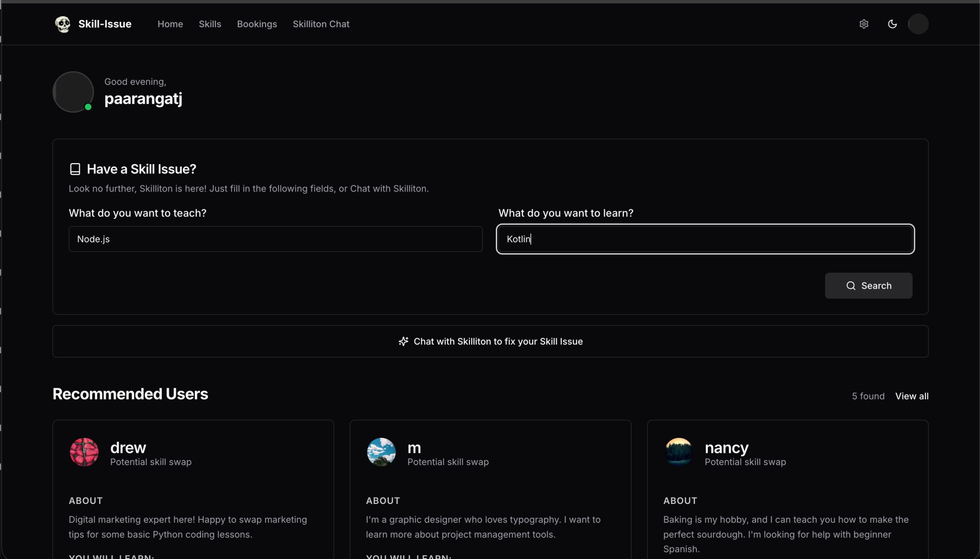The height and width of the screenshot is (559, 980).
Task: Open the settings gear icon
Action: coord(864,24)
